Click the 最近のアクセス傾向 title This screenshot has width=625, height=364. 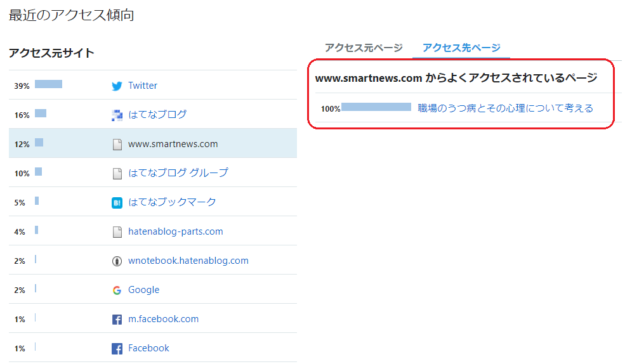click(x=71, y=15)
